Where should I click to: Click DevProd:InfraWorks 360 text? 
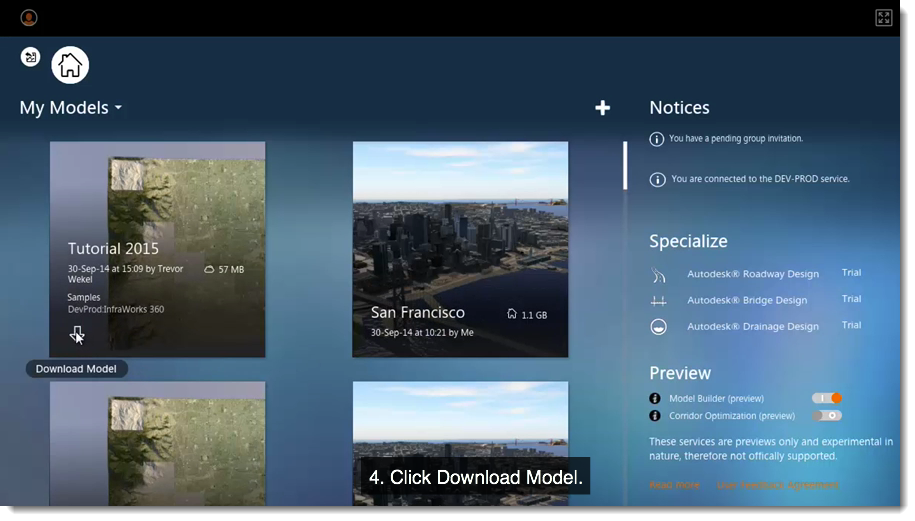[116, 309]
